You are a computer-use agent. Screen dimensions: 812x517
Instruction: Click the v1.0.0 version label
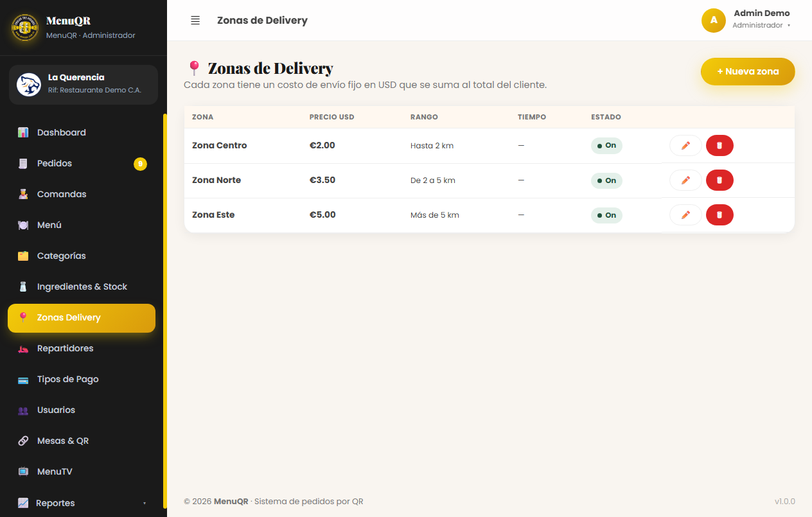tap(784, 501)
